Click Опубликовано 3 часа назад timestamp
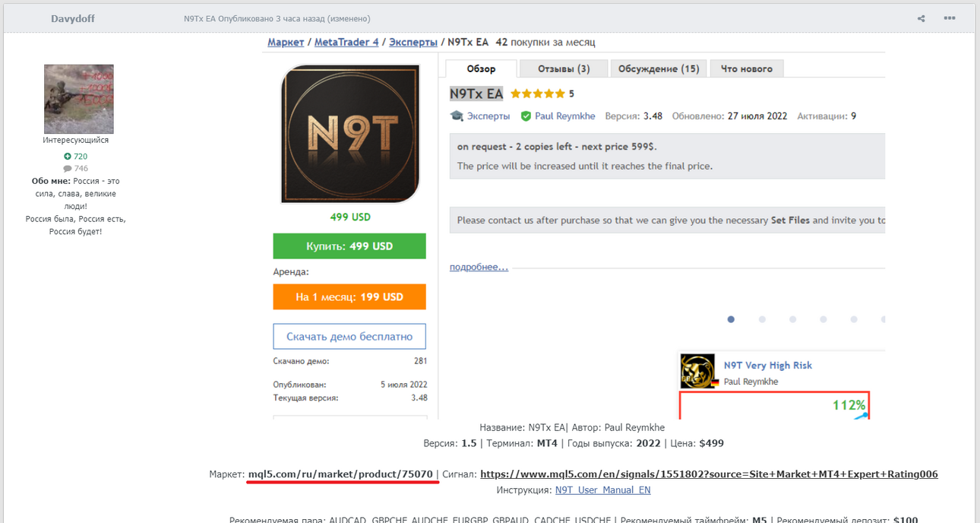 click(x=294, y=18)
